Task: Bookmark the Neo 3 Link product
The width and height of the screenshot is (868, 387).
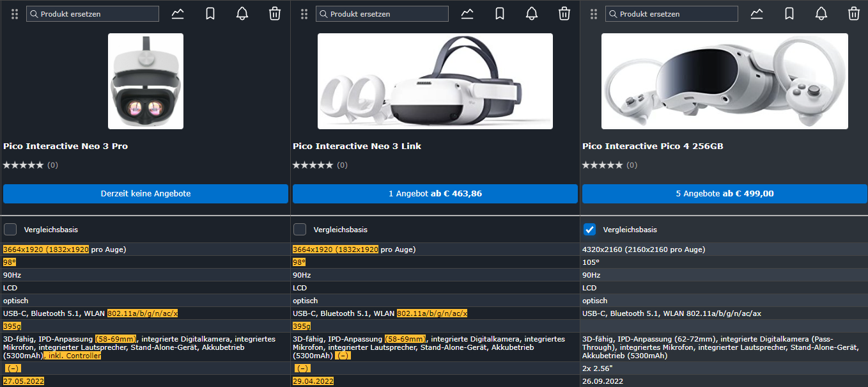Action: pos(500,13)
